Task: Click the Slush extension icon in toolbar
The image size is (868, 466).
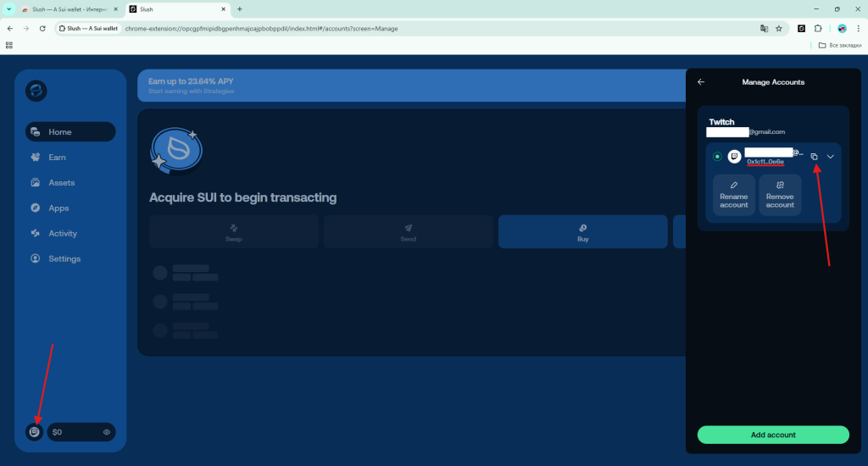Action: [x=801, y=28]
